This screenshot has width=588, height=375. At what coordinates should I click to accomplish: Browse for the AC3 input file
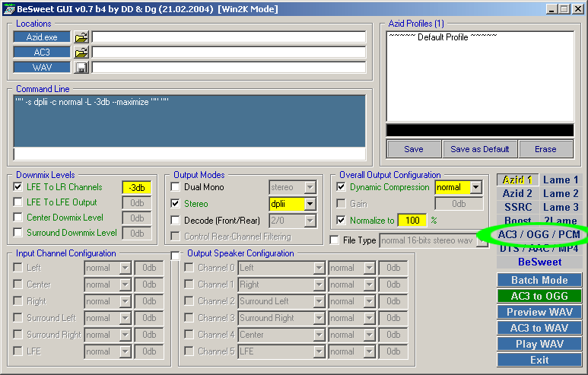(81, 52)
